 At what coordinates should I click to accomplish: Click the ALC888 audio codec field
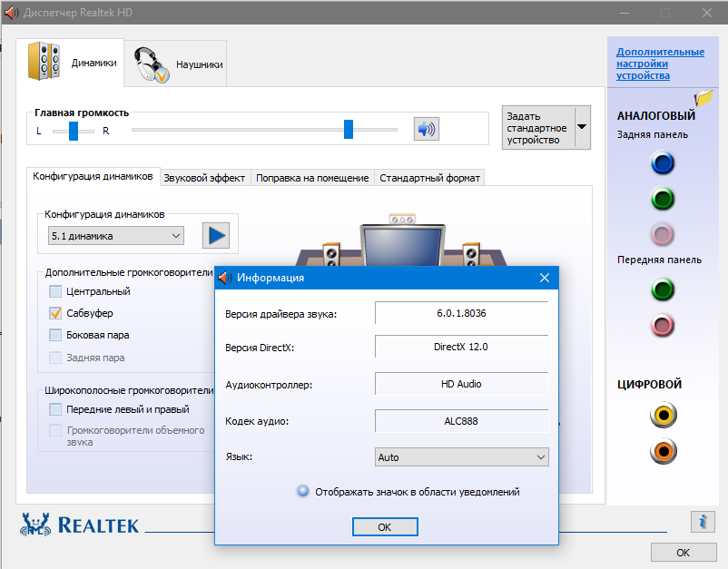[461, 421]
